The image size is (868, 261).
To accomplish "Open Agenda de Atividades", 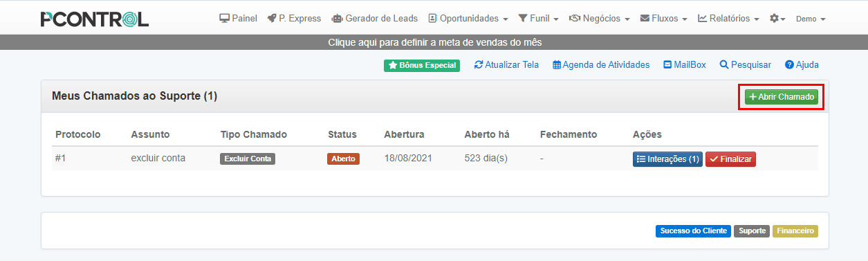I will [601, 65].
